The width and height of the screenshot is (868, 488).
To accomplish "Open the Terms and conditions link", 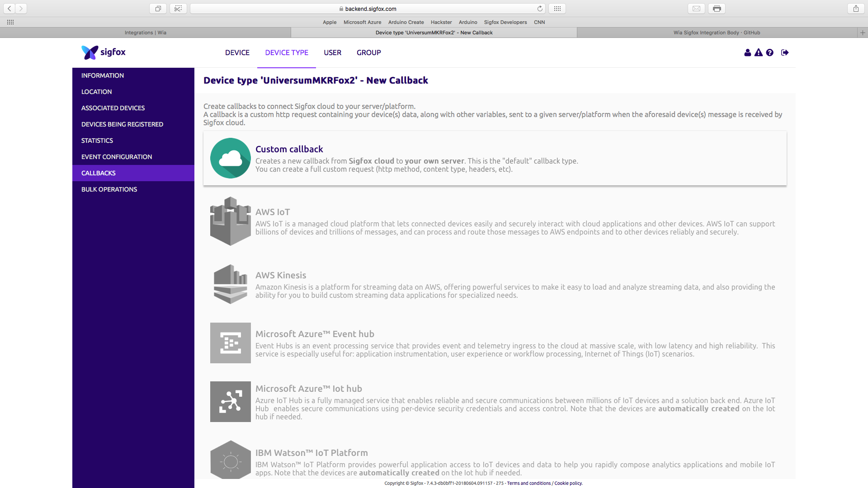I will [x=528, y=483].
